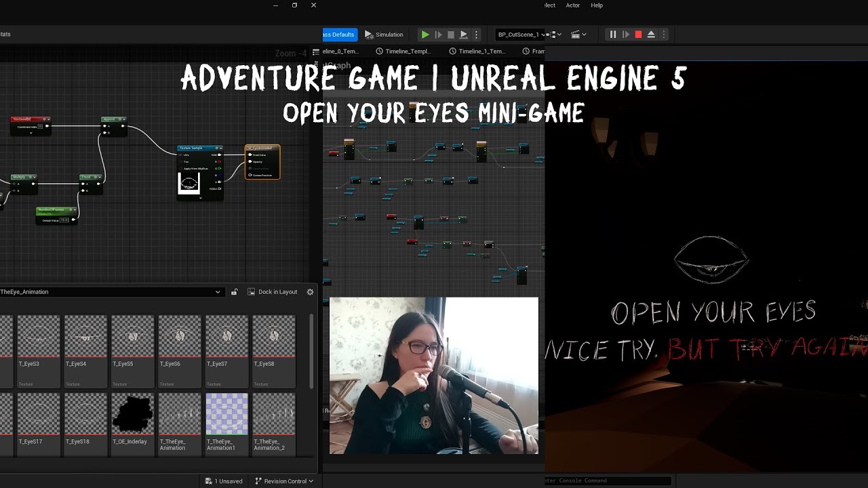Advance a single frame next to Pause

click(x=625, y=35)
